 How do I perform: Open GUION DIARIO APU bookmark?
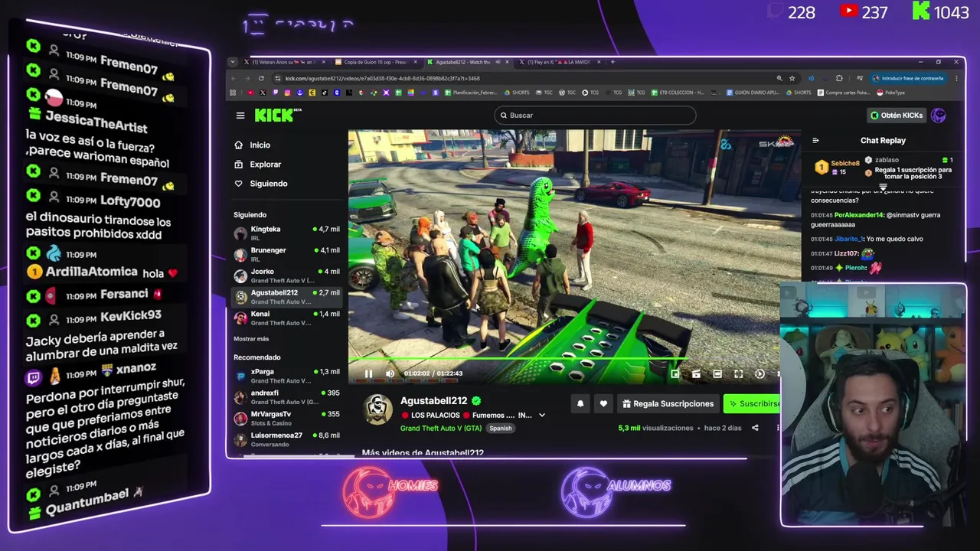tap(753, 93)
